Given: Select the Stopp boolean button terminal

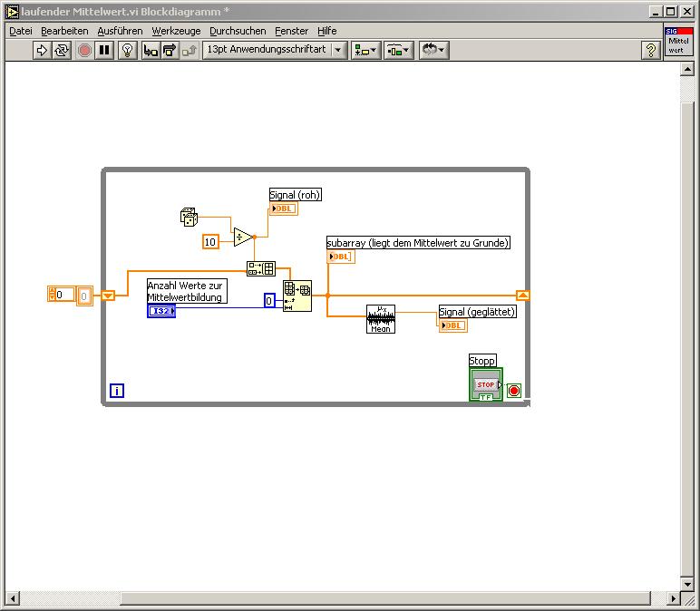Looking at the screenshot, I should tap(486, 384).
